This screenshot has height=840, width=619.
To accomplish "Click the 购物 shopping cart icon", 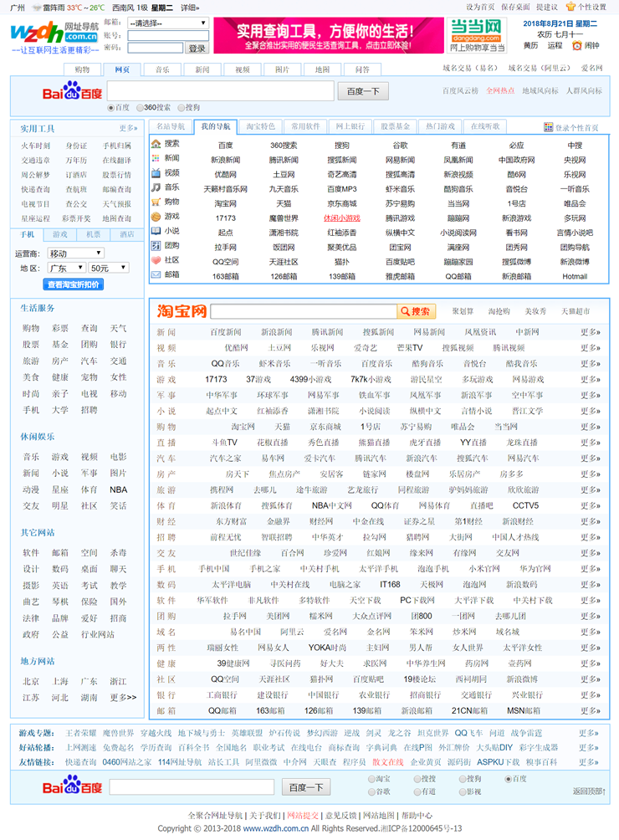I will click(156, 202).
